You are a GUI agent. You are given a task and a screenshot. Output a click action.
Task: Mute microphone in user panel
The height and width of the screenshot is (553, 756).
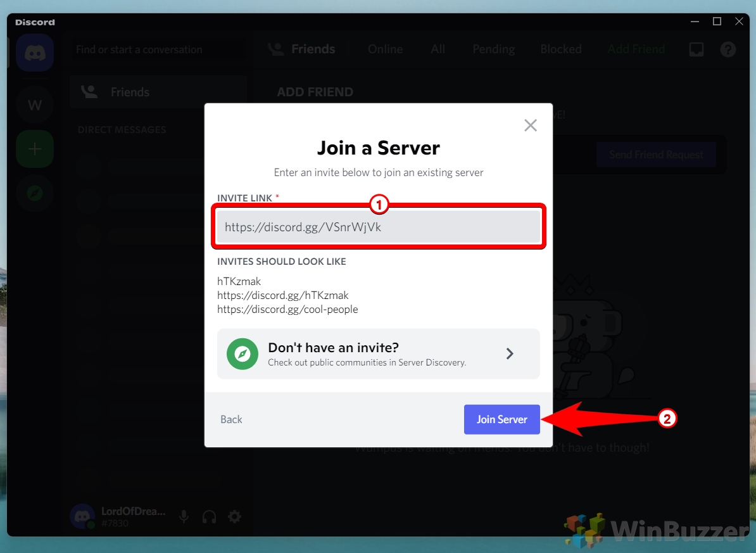[184, 517]
